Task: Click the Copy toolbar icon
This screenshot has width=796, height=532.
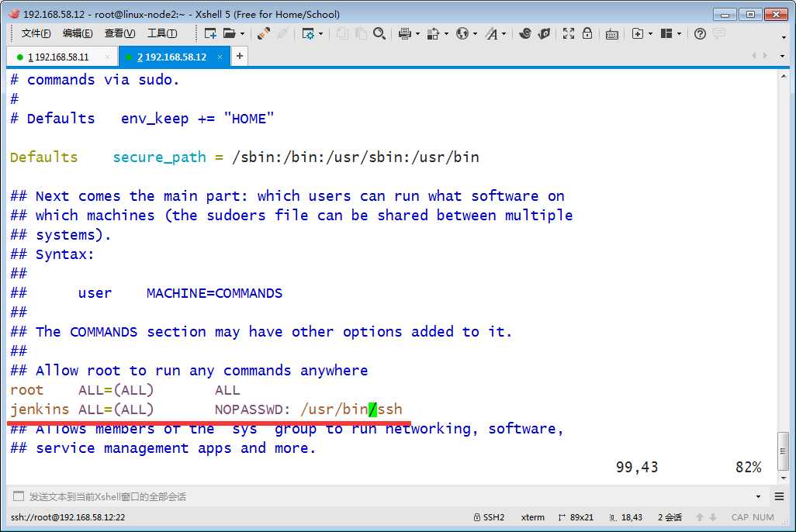Action: coord(343,33)
